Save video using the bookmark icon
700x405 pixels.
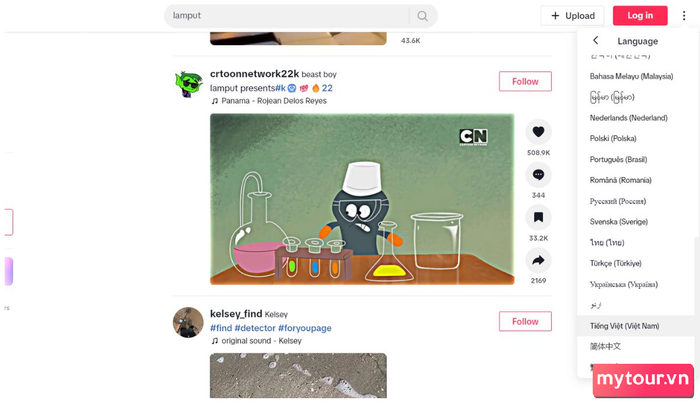(538, 217)
